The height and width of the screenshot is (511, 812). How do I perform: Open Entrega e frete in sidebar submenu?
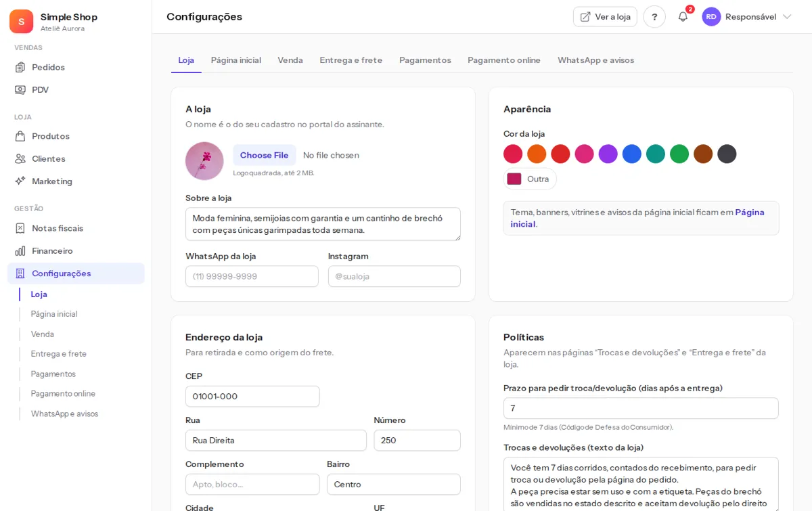[x=59, y=354]
